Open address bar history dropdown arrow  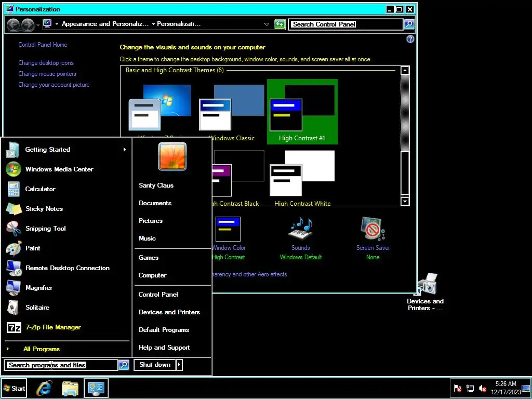click(267, 24)
